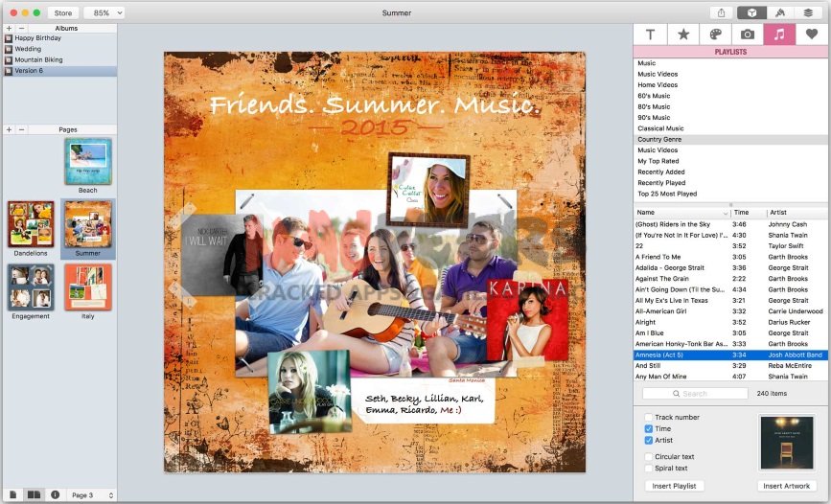Click the share export icon
Image resolution: width=831 pixels, height=504 pixels.
pyautogui.click(x=721, y=12)
